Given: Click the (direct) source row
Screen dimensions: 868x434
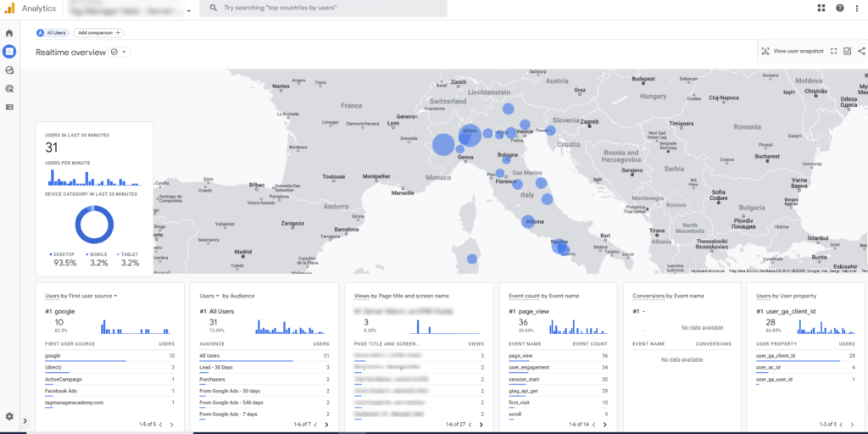Looking at the screenshot, I should click(109, 368).
